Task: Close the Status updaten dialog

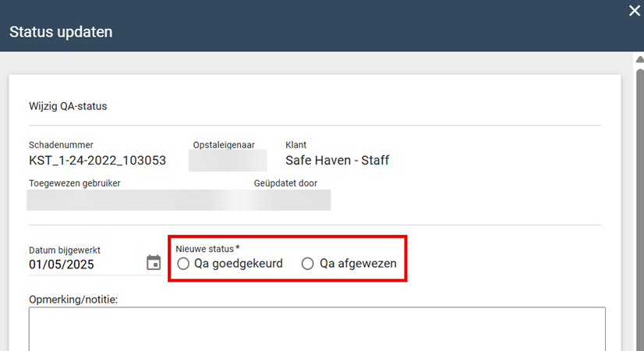Action: click(635, 10)
